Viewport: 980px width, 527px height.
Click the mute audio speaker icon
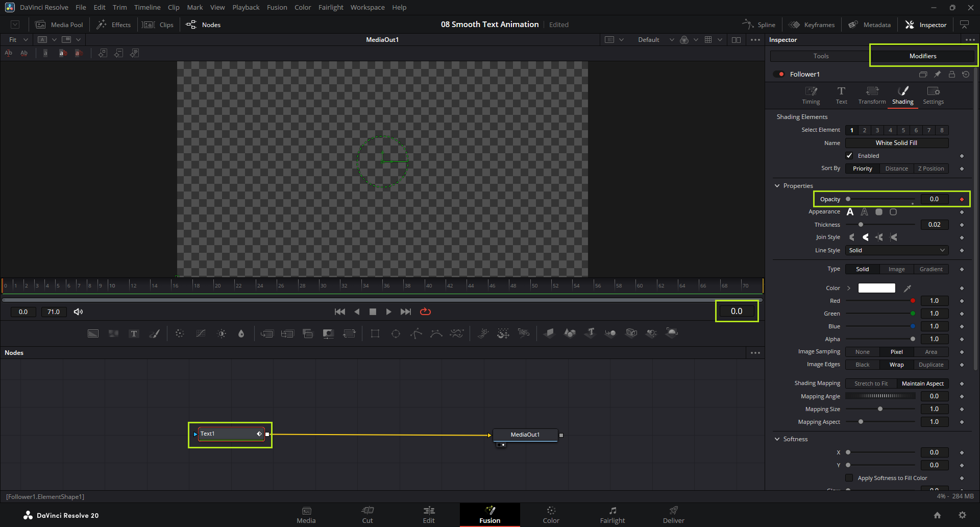78,312
